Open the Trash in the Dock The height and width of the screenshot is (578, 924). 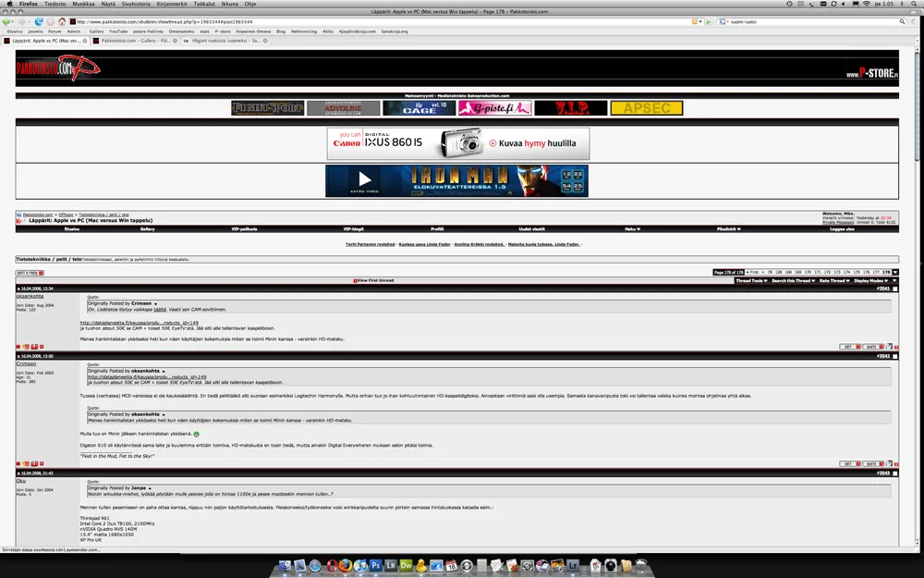640,565
